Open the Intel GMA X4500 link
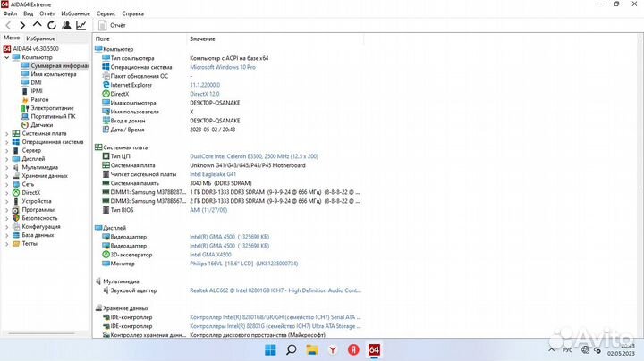 (210, 255)
